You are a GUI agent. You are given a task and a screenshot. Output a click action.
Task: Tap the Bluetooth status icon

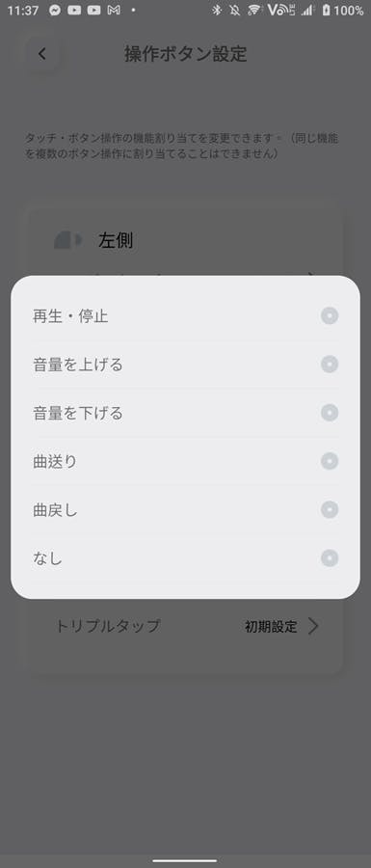click(217, 10)
